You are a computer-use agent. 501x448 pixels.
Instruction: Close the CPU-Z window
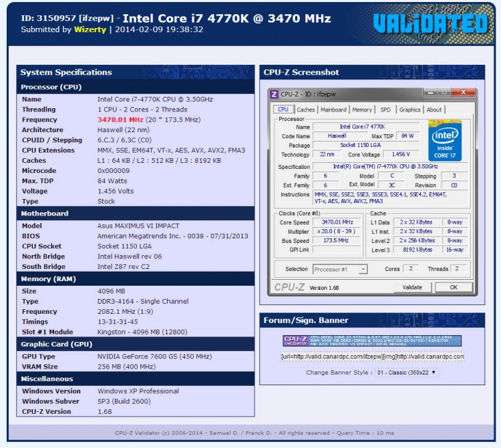pyautogui.click(x=463, y=92)
